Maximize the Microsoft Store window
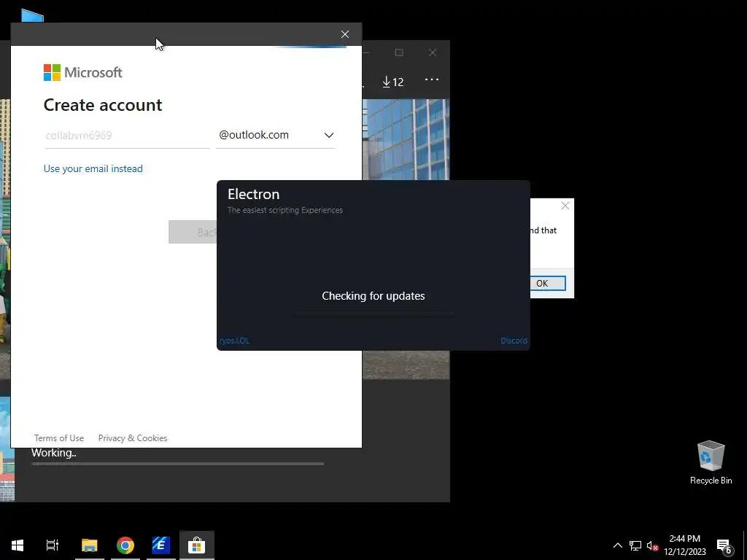The height and width of the screenshot is (560, 747). [x=399, y=52]
